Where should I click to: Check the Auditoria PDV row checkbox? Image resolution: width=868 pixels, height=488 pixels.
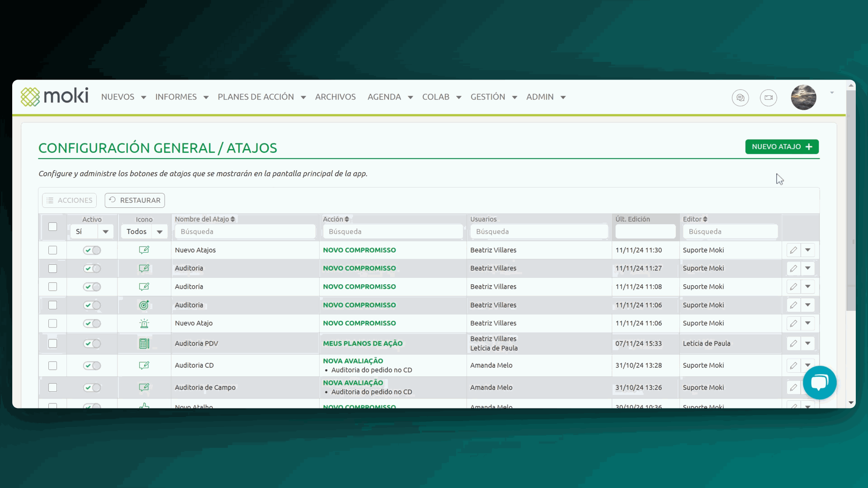[53, 344]
